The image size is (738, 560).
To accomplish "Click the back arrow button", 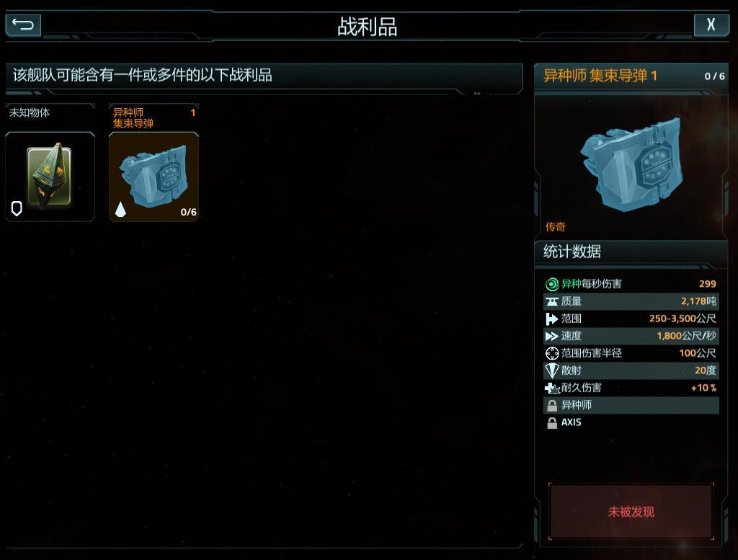I will pos(23,25).
